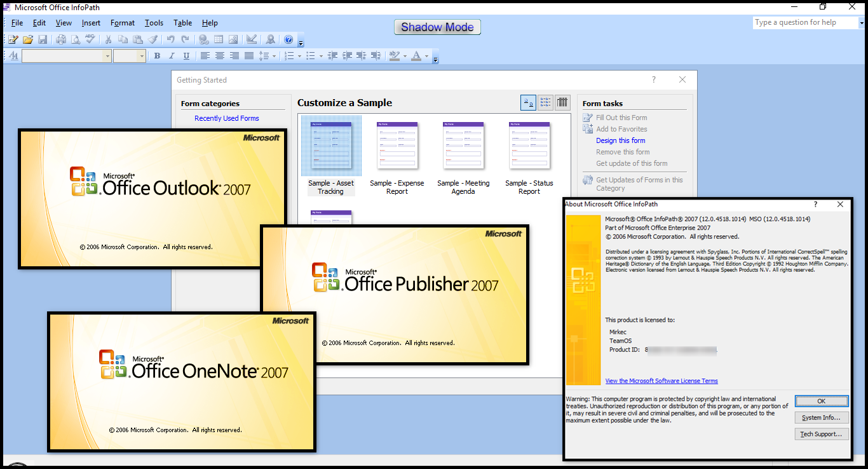Image resolution: width=868 pixels, height=469 pixels.
Task: Switch sample view to large icons
Action: (528, 102)
